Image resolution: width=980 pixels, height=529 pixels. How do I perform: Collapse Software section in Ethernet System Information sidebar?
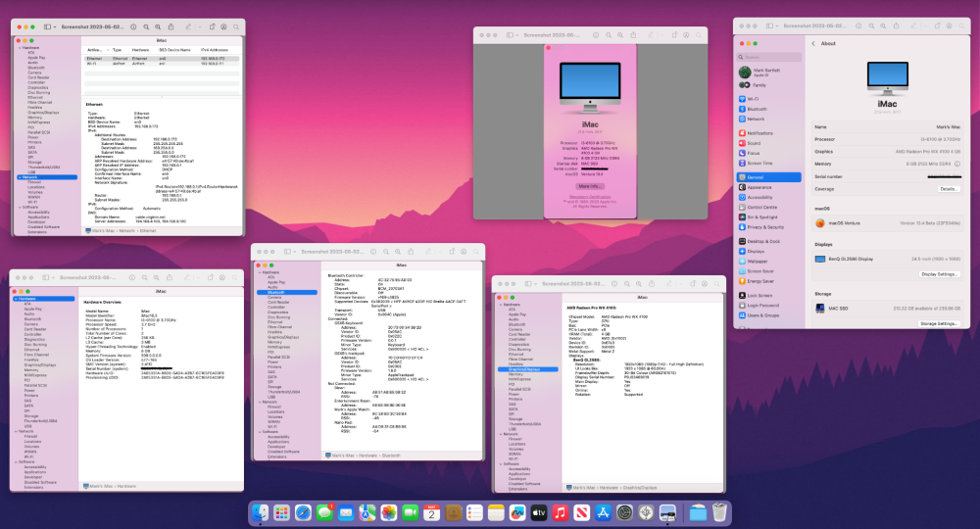tap(20, 207)
